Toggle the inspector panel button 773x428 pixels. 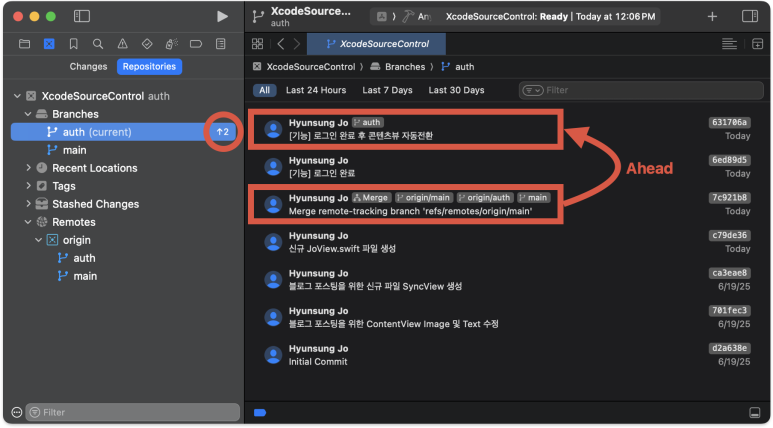pos(750,16)
